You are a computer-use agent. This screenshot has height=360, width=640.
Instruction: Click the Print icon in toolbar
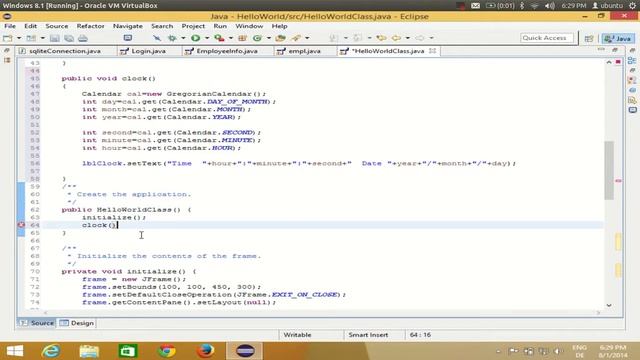(x=83, y=38)
